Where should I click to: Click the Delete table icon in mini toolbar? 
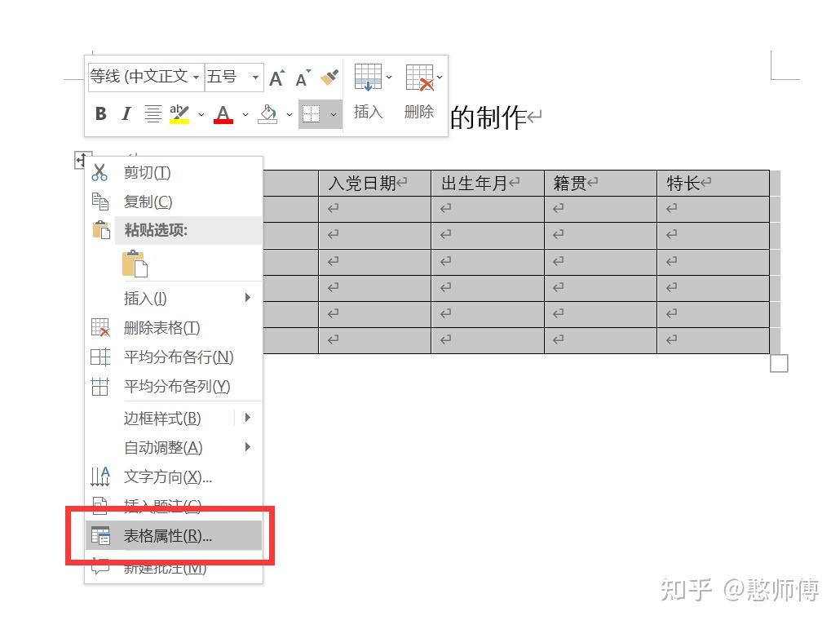[x=419, y=78]
